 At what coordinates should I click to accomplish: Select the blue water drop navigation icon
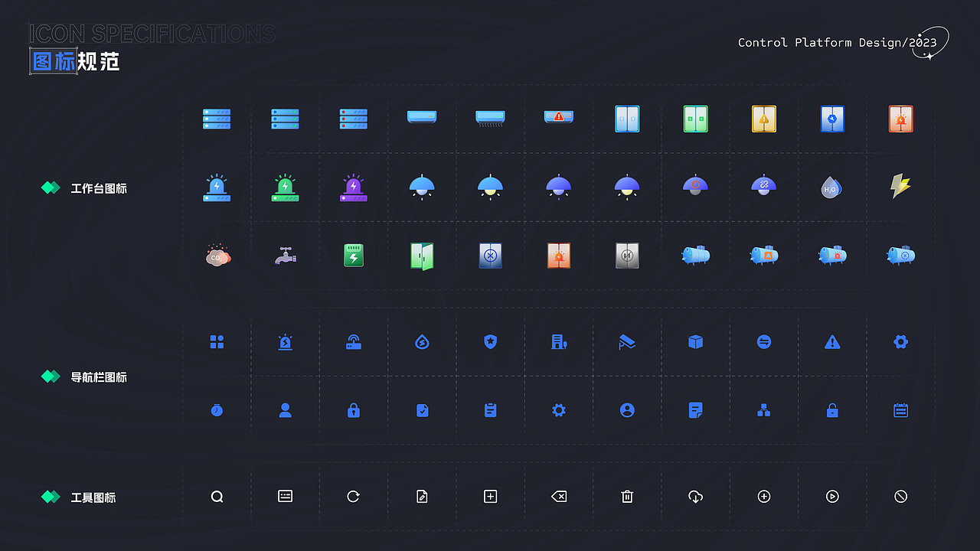[x=422, y=342]
